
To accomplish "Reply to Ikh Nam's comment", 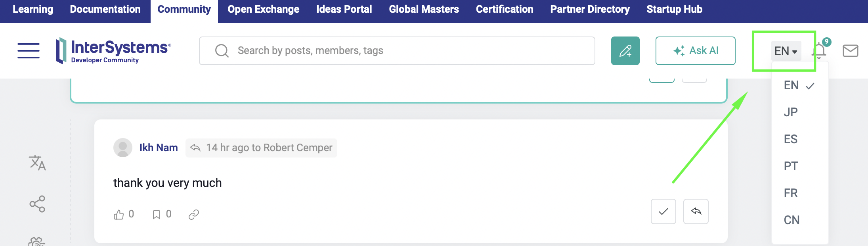I will tap(696, 211).
